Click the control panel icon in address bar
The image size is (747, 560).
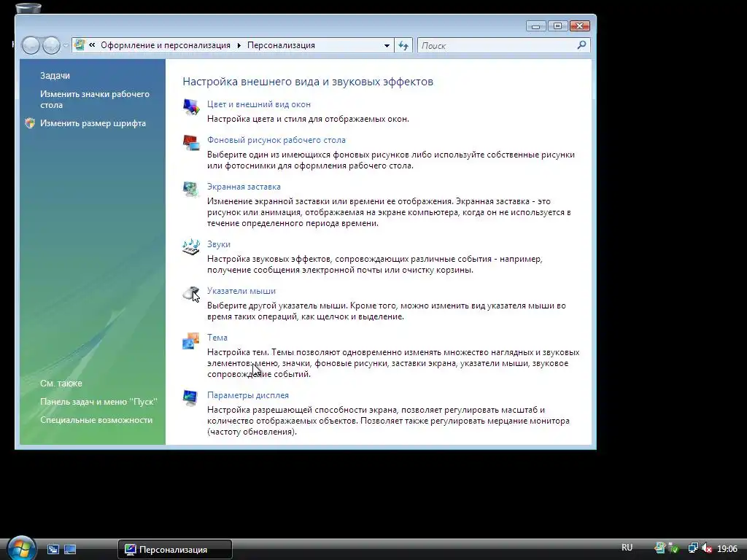point(80,45)
